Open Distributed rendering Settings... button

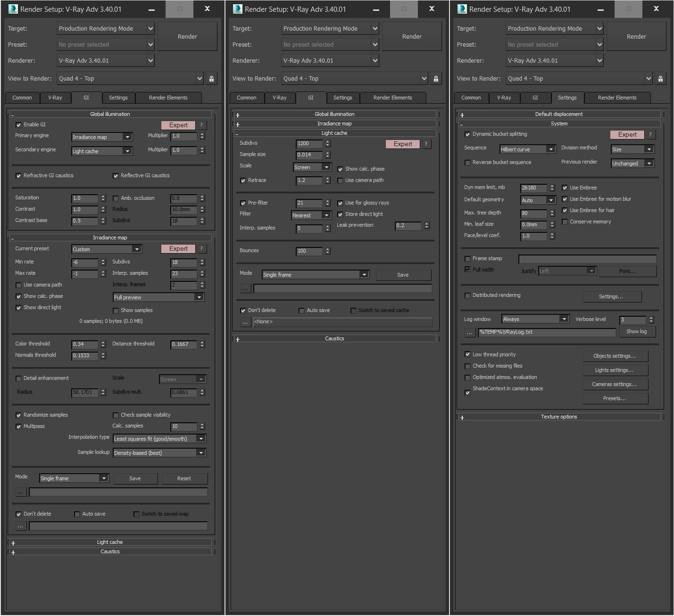tap(612, 296)
